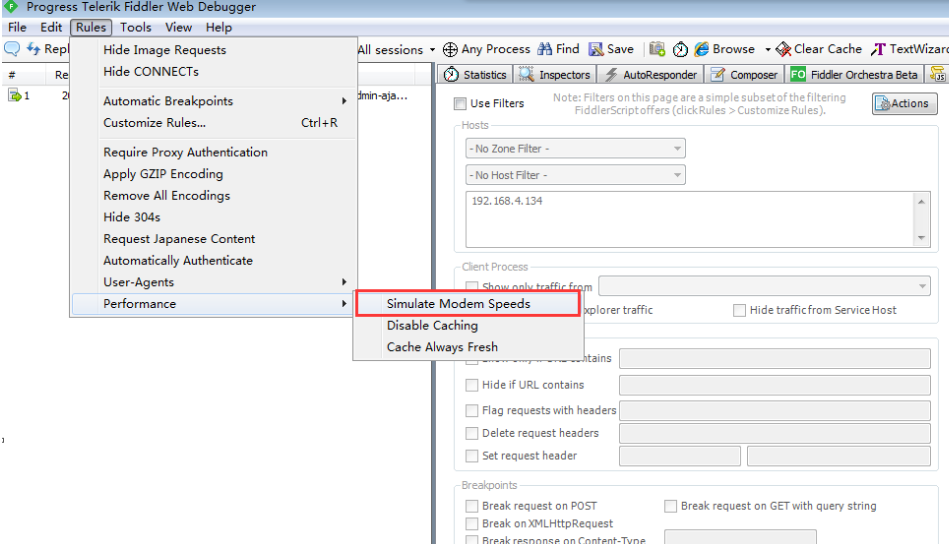Click the hosts list text box with 192.168.4.134
Viewport: 949px width, 544px height.
[690, 219]
